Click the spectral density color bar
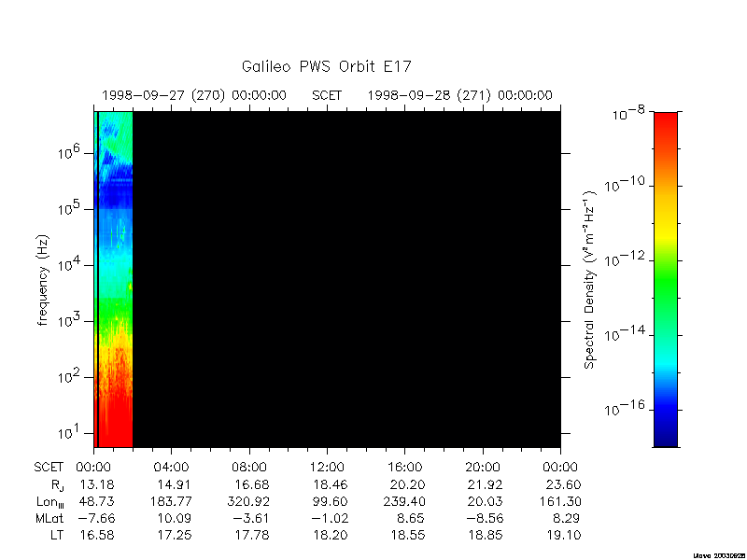747x560 pixels. 665,279
